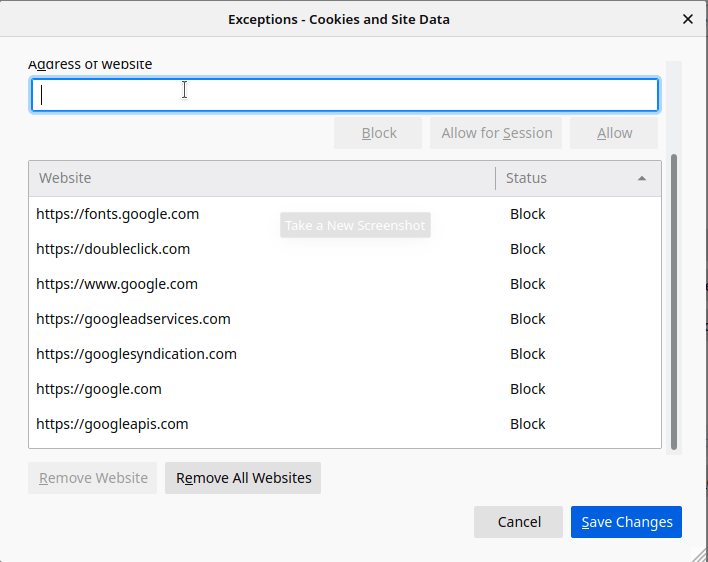Click Block status of fonts.google.com

point(527,214)
